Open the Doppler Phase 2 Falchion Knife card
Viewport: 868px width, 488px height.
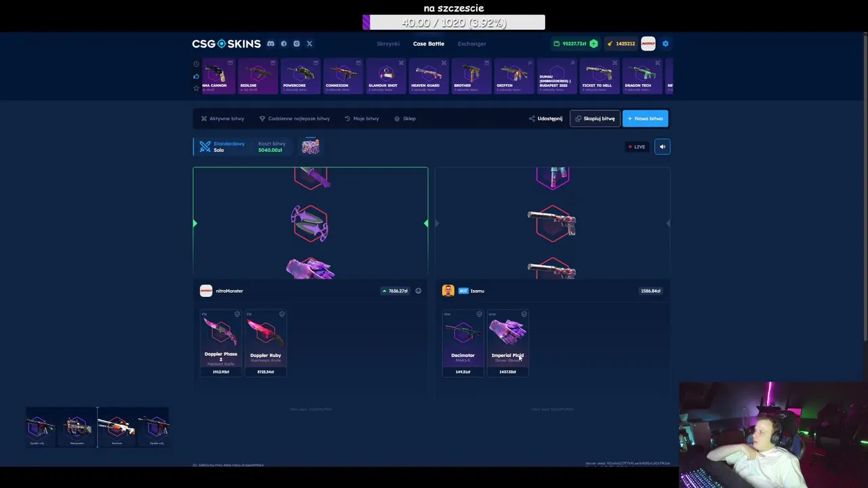[x=220, y=343]
